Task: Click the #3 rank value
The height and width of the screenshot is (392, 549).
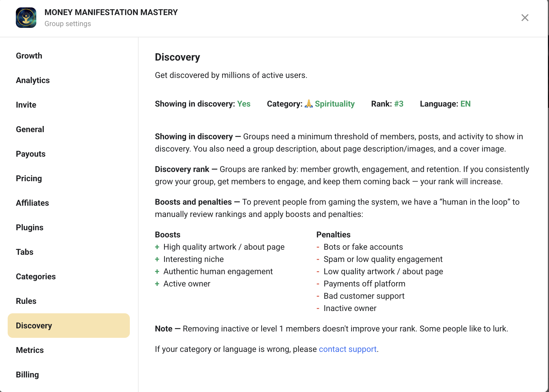Action: point(399,104)
